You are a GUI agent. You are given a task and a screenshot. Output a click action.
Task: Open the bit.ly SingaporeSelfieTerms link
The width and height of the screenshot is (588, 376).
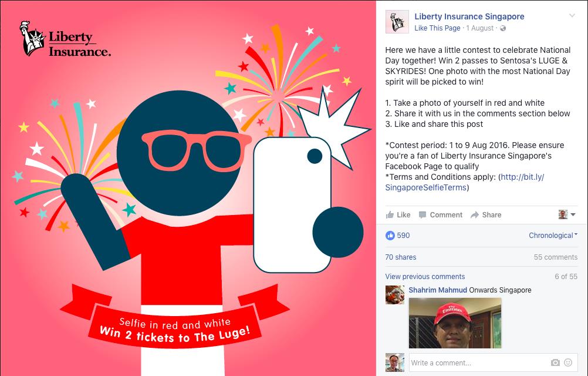tap(465, 182)
